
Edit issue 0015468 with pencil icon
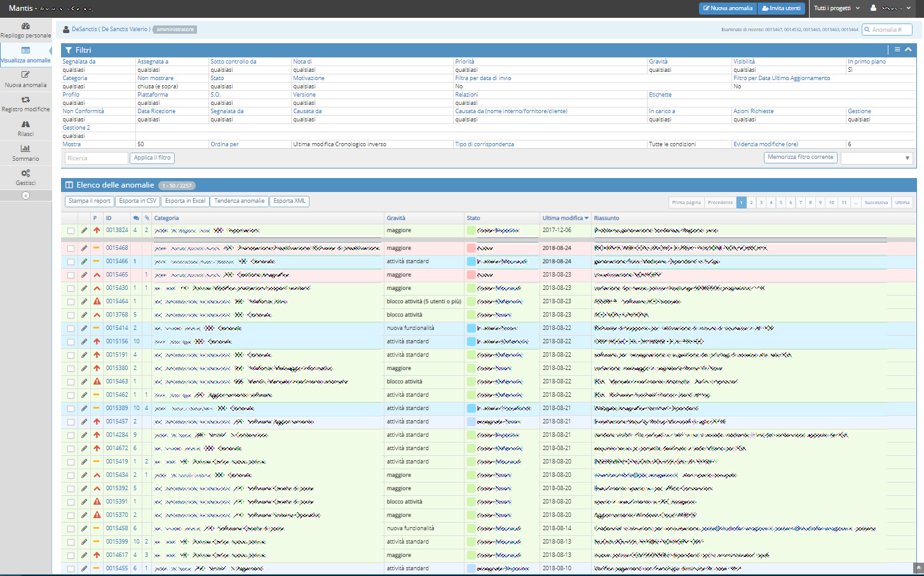(x=84, y=248)
